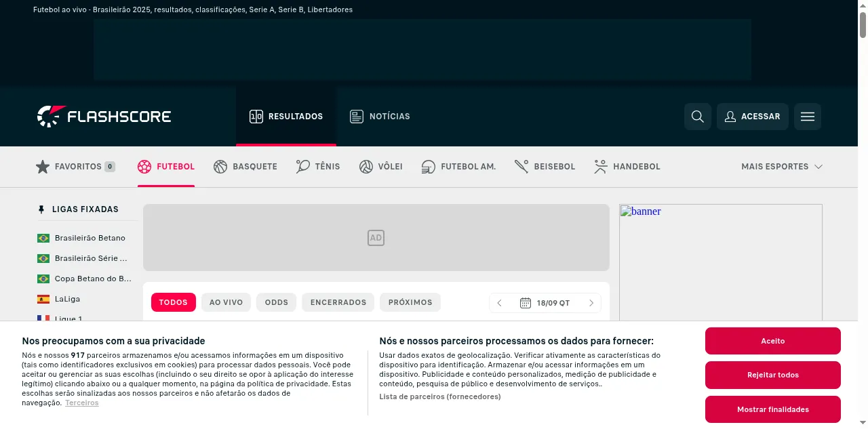Open the calendar icon date picker
Image resolution: width=868 pixels, height=429 pixels.
tap(526, 303)
